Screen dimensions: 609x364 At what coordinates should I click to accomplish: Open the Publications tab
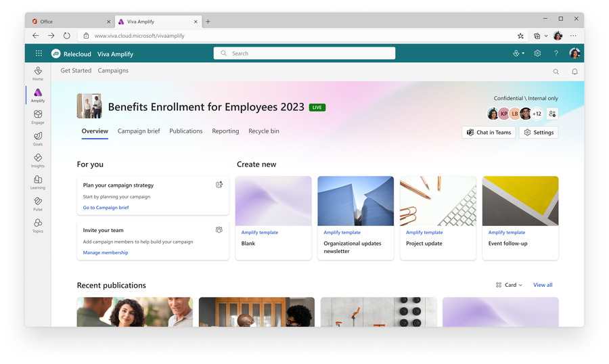pos(185,131)
